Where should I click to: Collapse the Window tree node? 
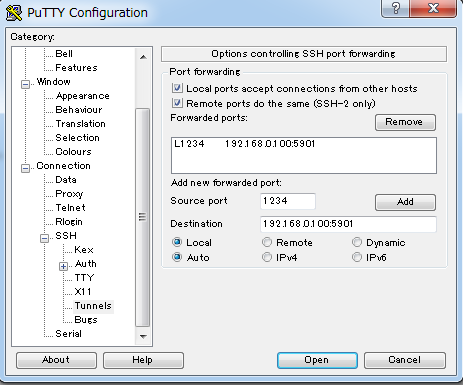coord(25,84)
